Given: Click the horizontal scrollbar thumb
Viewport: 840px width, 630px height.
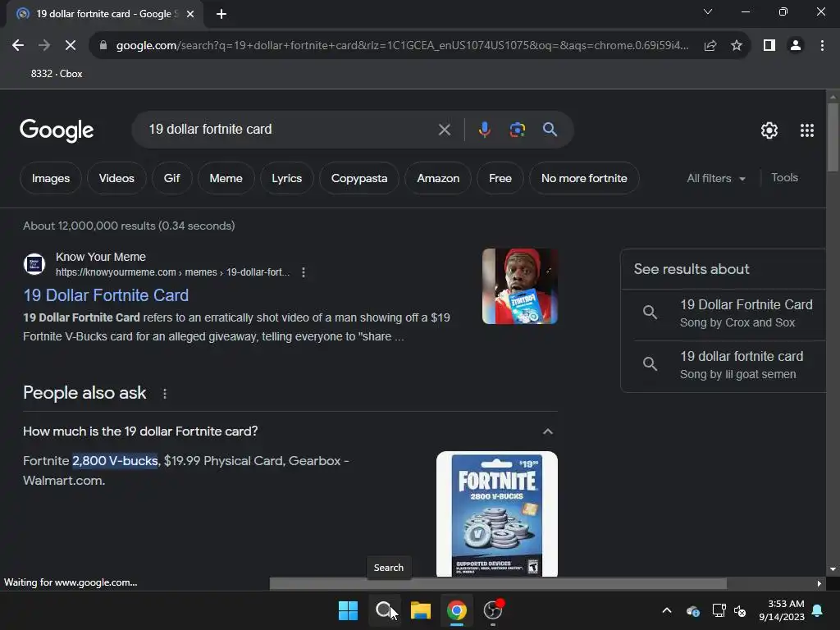Looking at the screenshot, I should click(498, 583).
